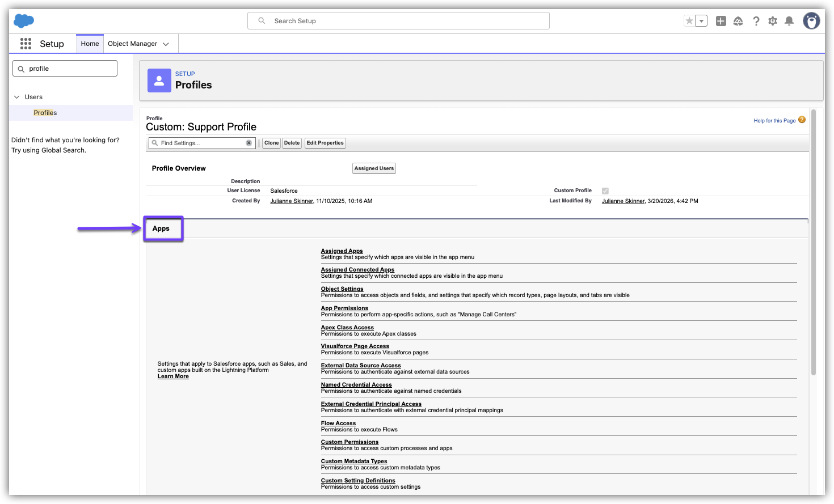Open the user profile avatar

[x=811, y=21]
